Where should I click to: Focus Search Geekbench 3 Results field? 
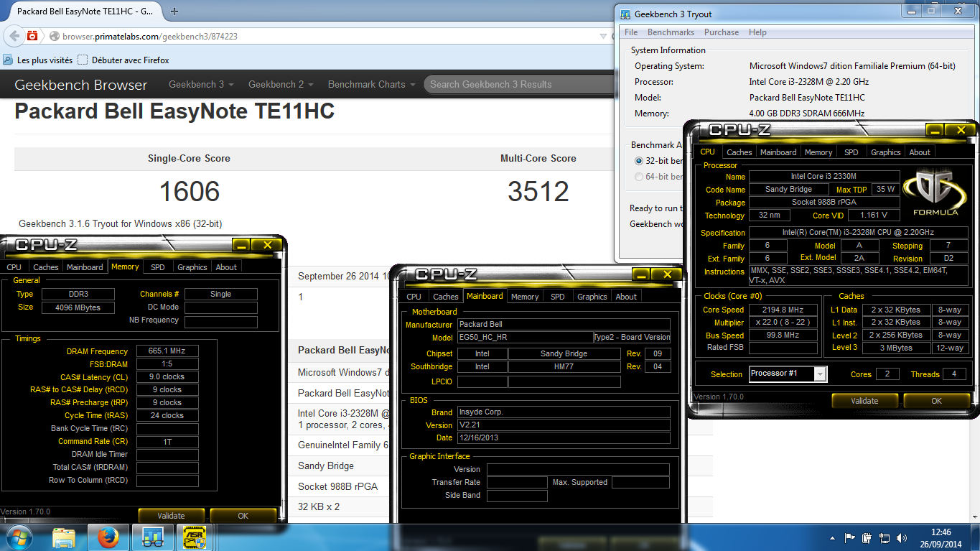point(518,84)
